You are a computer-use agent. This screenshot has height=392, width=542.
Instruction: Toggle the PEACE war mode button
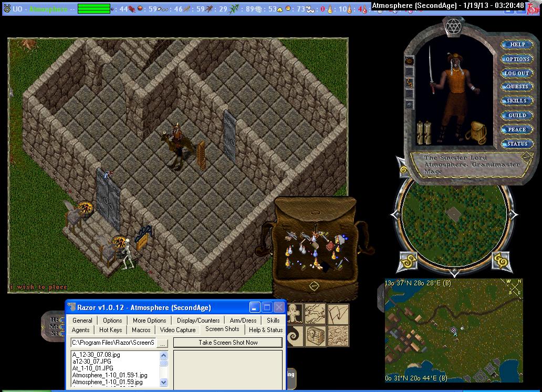[517, 129]
